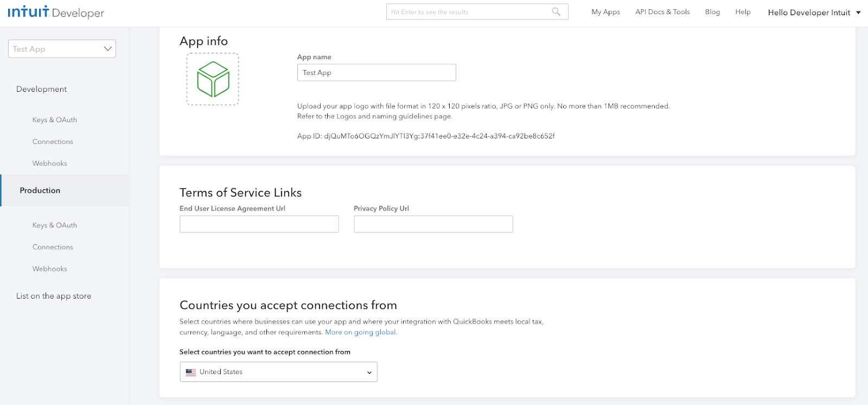Open My Apps in top navigation

coord(606,12)
